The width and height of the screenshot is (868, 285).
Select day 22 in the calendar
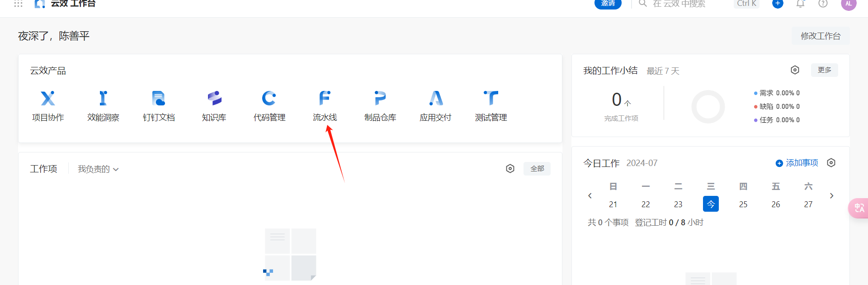[x=646, y=204]
